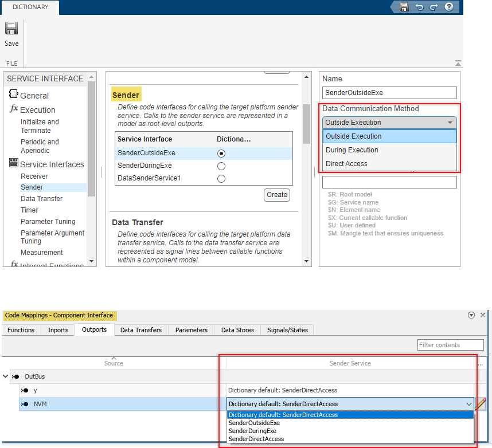492x448 pixels.
Task: Click the Save disk icon in the FILE section
Action: [11, 28]
